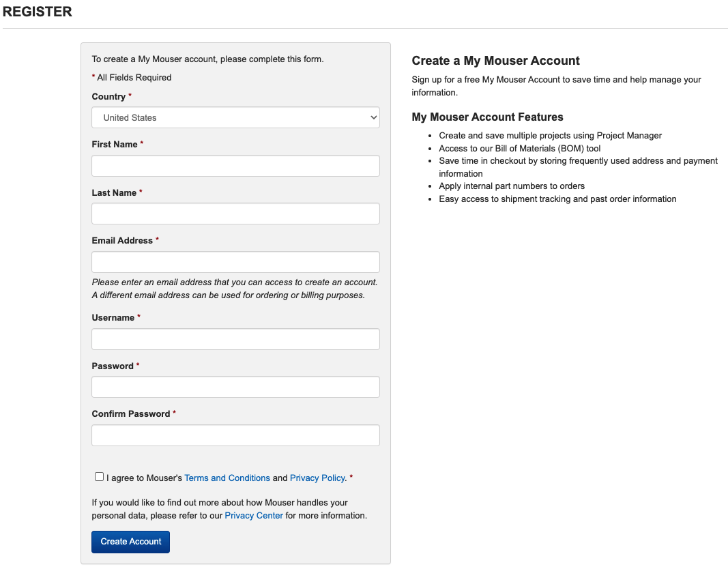Click the 'Save time in checkout' bullet
The height and width of the screenshot is (569, 728).
pos(578,167)
